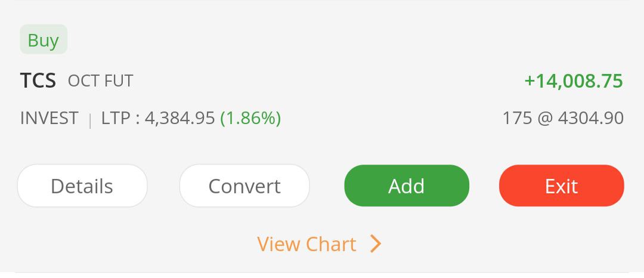This screenshot has height=278, width=644.
Task: Tap the @ symbol between quantity and price
Action: (x=544, y=118)
